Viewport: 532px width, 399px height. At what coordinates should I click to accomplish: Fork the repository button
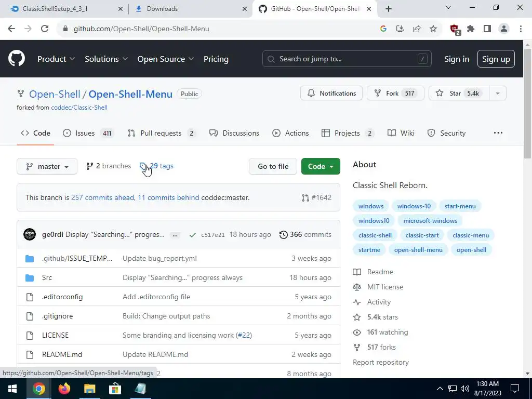pyautogui.click(x=395, y=94)
